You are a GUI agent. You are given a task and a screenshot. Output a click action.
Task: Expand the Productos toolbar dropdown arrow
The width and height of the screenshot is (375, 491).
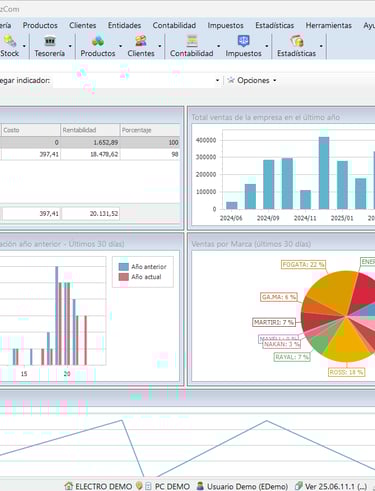click(121, 46)
